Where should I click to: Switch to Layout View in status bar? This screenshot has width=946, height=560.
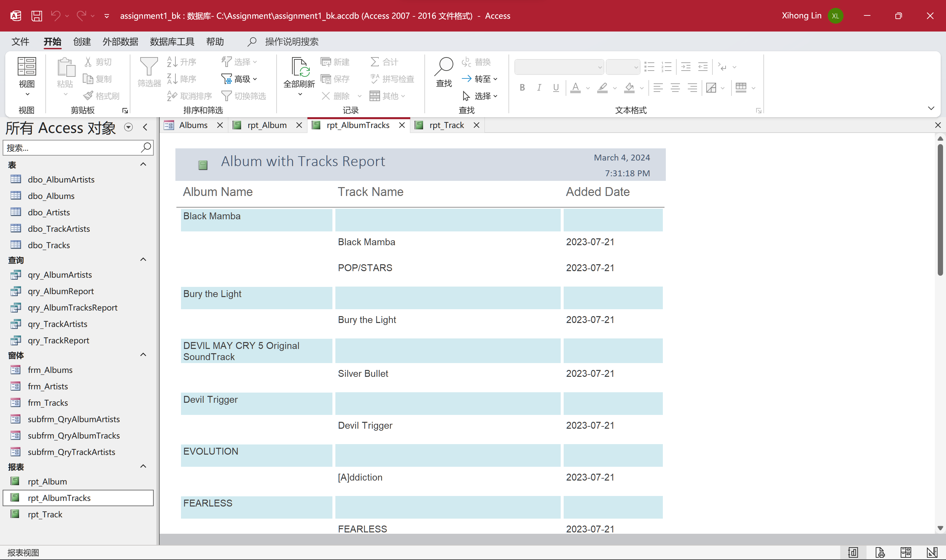click(906, 552)
